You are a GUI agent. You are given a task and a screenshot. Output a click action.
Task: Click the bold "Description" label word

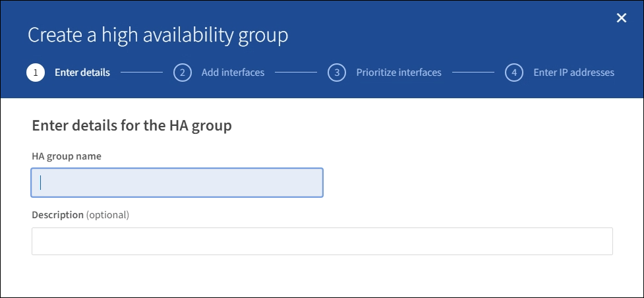coord(58,215)
